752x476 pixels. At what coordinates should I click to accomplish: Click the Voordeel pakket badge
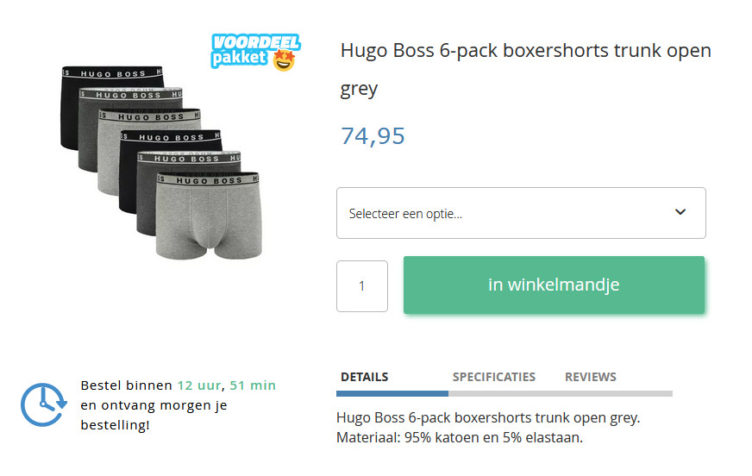tap(256, 52)
